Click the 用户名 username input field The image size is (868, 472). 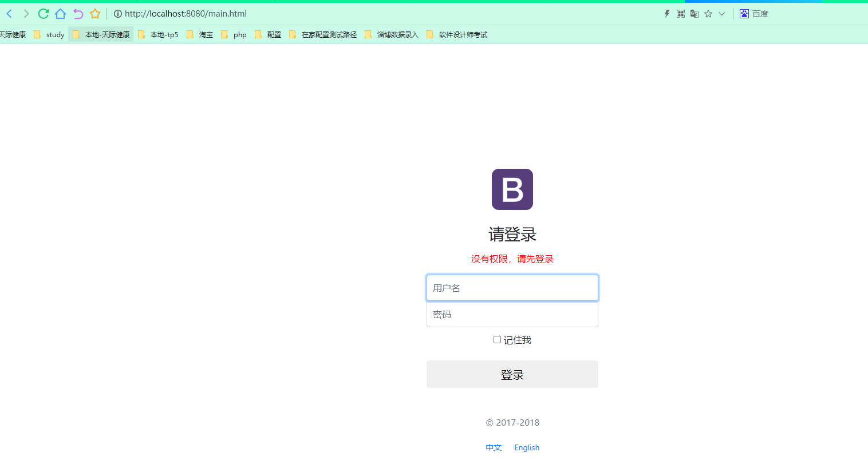click(512, 287)
